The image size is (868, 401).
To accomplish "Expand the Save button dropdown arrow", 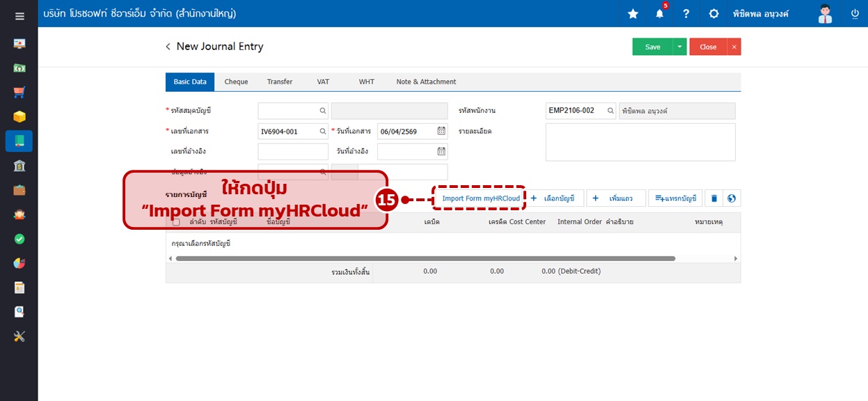I will pos(679,47).
